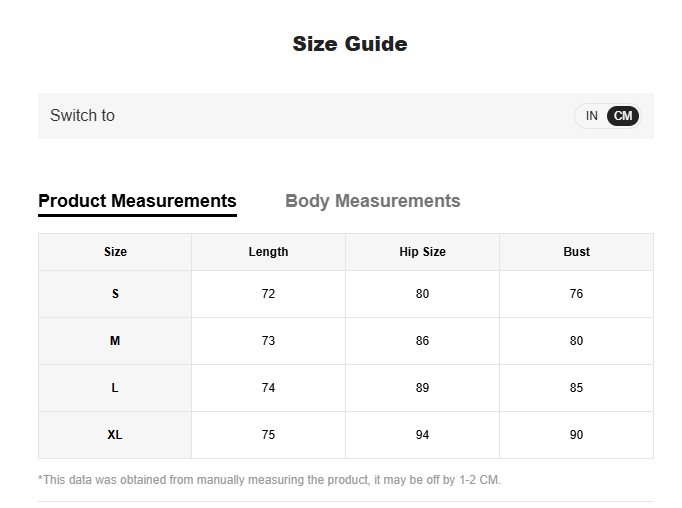Click the L bust value 85
The width and height of the screenshot is (682, 508).
pyautogui.click(x=576, y=388)
